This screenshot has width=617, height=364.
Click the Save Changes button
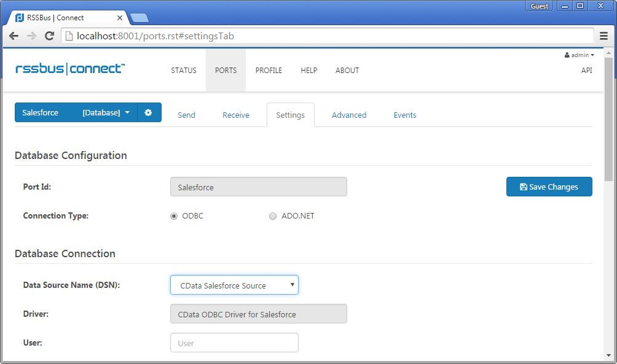(549, 187)
